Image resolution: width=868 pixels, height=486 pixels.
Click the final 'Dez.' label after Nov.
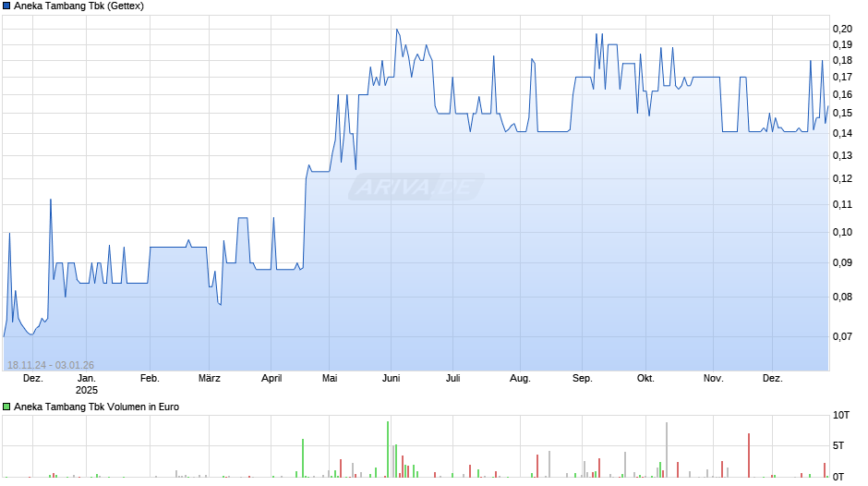(772, 379)
